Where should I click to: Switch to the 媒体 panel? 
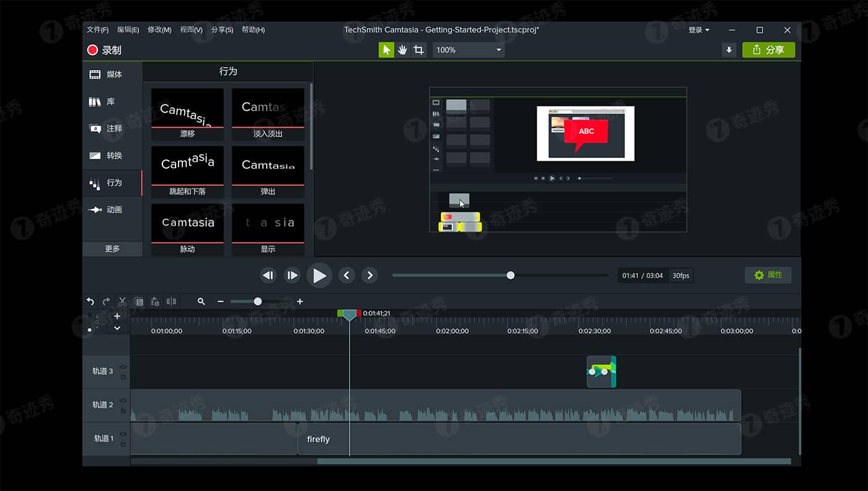[x=112, y=74]
